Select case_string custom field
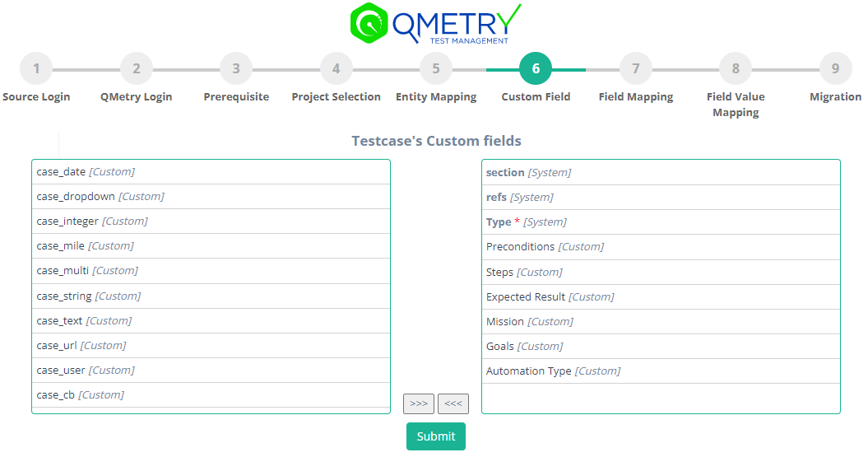Viewport: 868px width, 457px height. click(x=211, y=296)
